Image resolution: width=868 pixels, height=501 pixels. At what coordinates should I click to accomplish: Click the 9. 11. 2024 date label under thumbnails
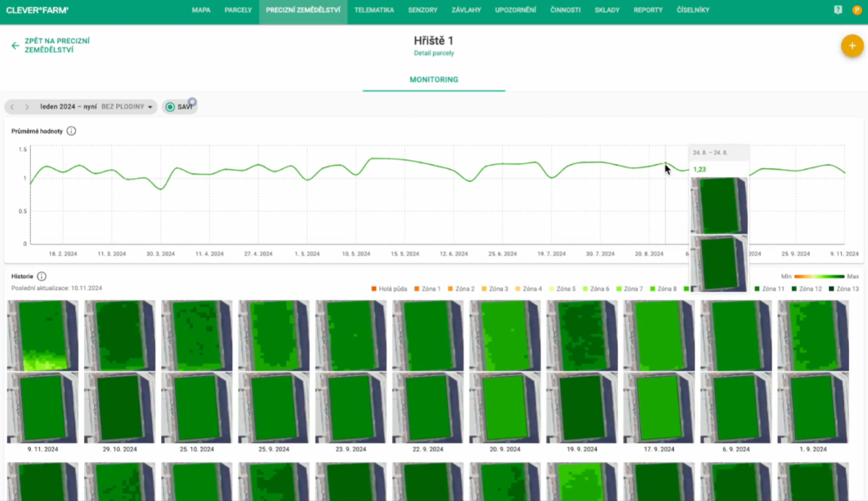click(x=42, y=450)
